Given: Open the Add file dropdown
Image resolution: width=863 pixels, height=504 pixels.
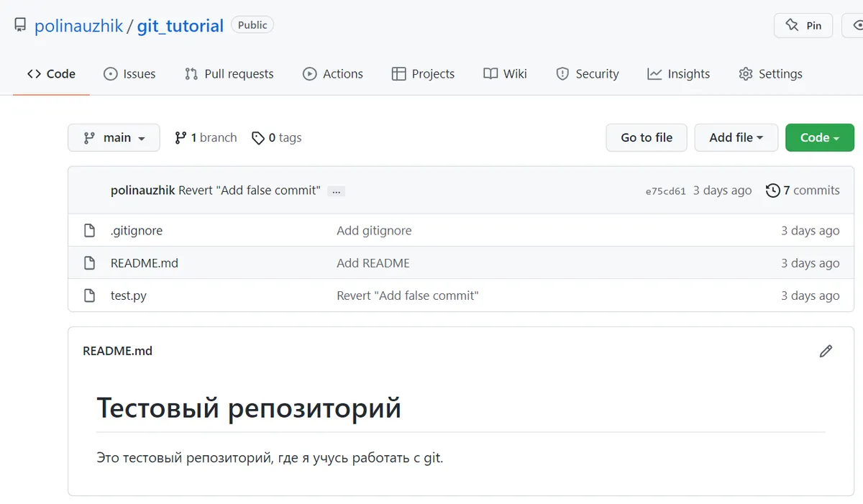Looking at the screenshot, I should [x=736, y=137].
